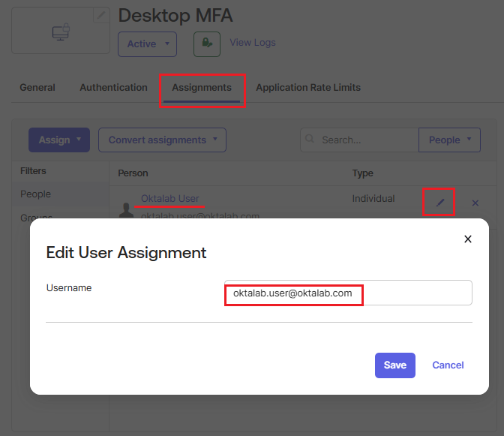Open the View Logs link

[x=253, y=43]
